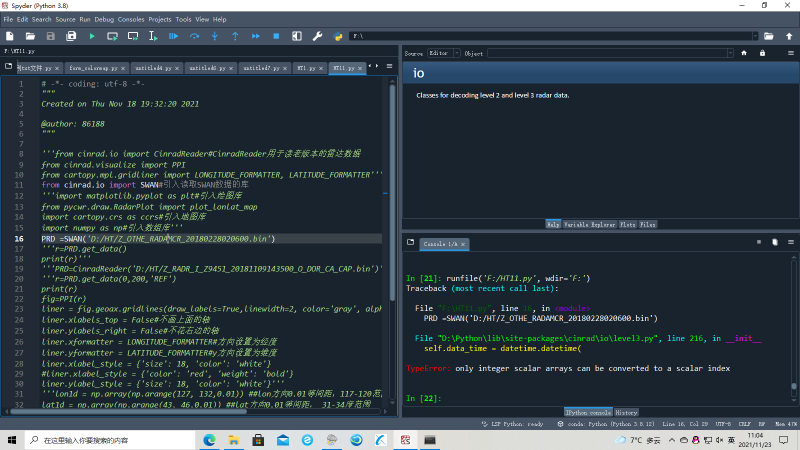This screenshot has height=450, width=800.
Task: Switch to the Variable Explorer tab
Action: 591,225
